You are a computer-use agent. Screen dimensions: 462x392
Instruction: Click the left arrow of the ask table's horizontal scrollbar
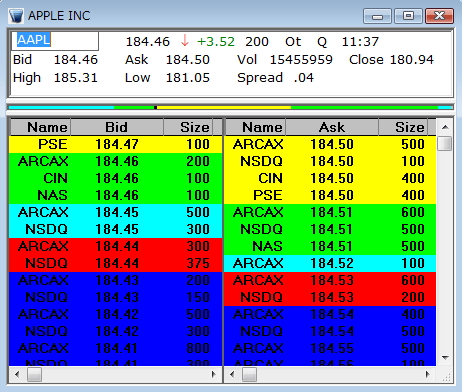(x=232, y=374)
